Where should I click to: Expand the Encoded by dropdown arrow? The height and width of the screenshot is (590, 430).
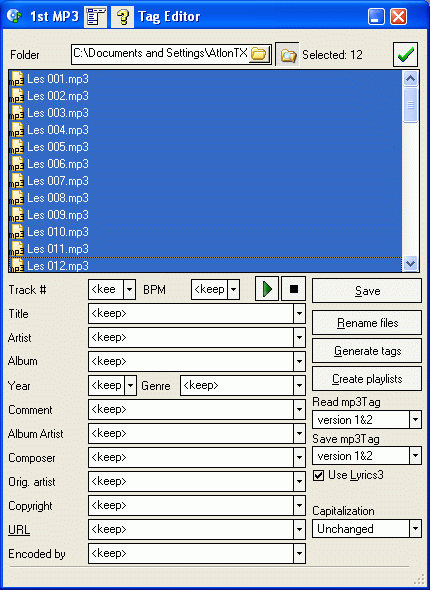(299, 554)
